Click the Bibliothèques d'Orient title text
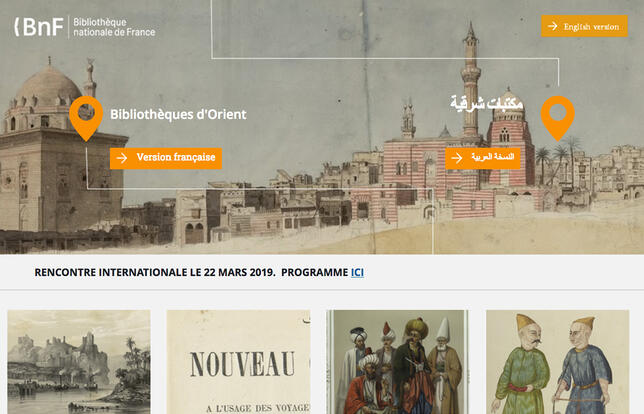The image size is (644, 414). 178,114
